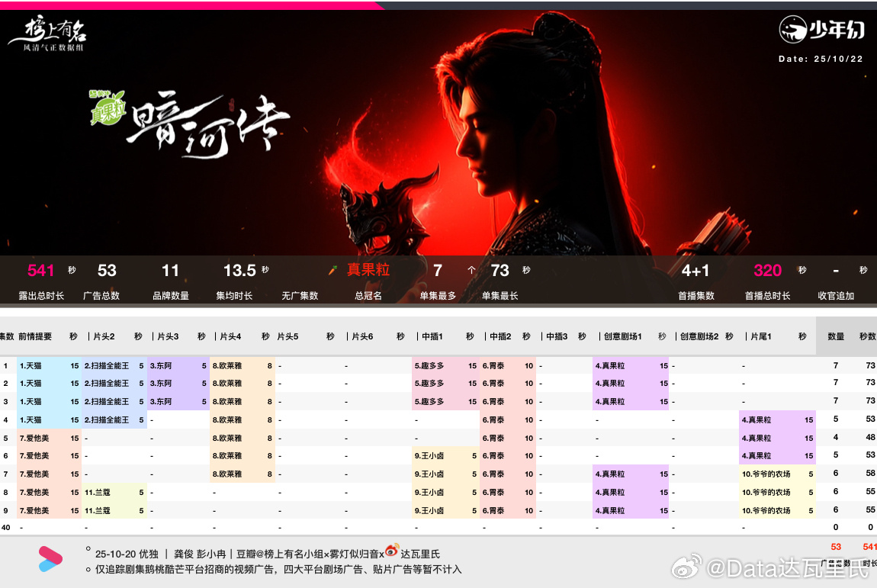
Task: Click the 广告总数 label
Action: [101, 296]
